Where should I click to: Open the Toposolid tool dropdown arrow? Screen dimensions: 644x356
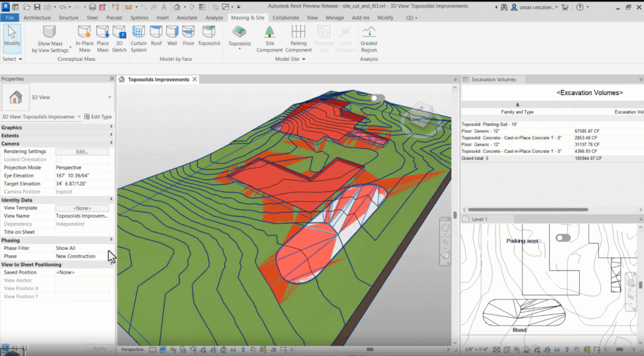click(x=240, y=49)
